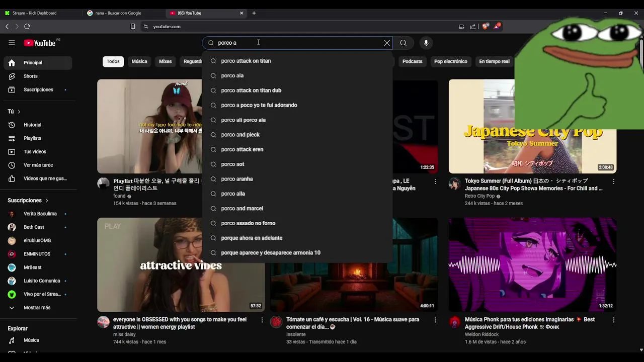Open the purple Phonk music thumbnail
644x362 pixels.
coord(532,265)
